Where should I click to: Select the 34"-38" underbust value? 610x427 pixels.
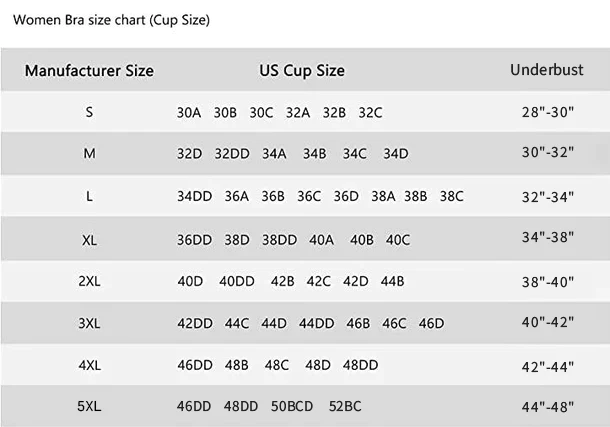pos(548,240)
